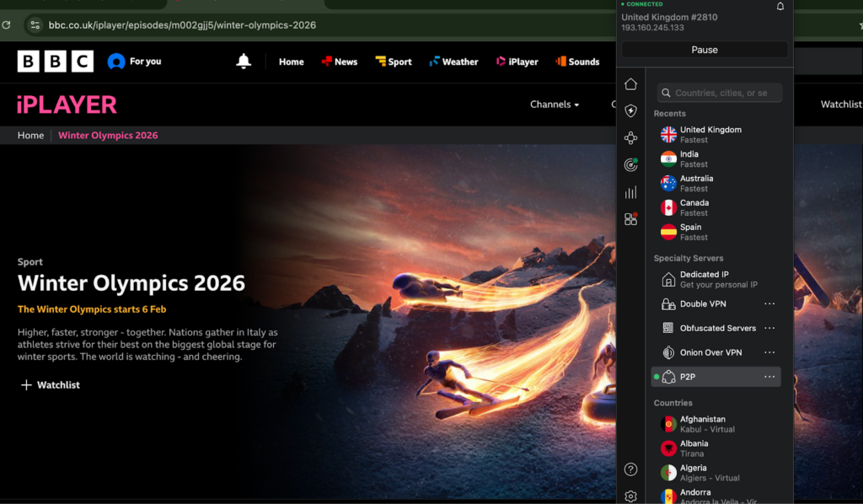The width and height of the screenshot is (863, 504).
Task: Open Obfuscated Servers more options dots
Action: (x=769, y=328)
